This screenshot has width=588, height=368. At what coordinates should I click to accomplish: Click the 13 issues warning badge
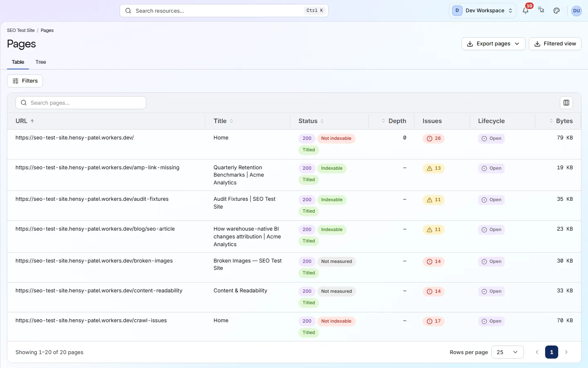[x=434, y=168]
